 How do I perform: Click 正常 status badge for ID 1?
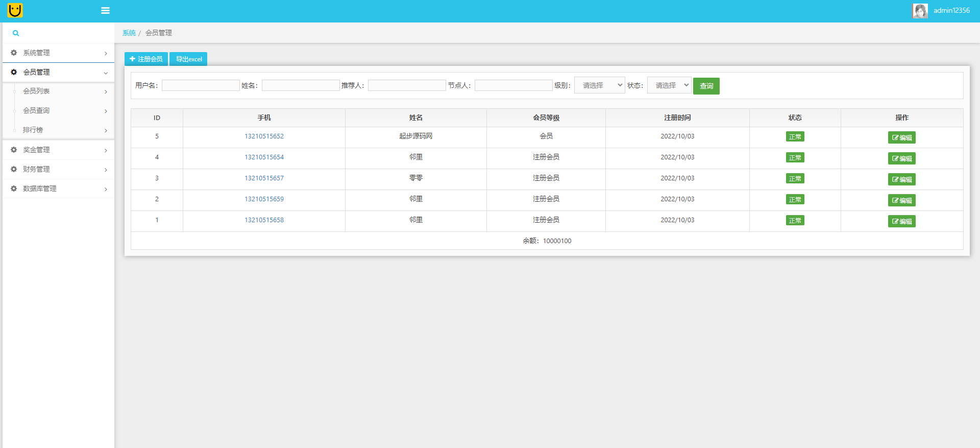pyautogui.click(x=795, y=220)
